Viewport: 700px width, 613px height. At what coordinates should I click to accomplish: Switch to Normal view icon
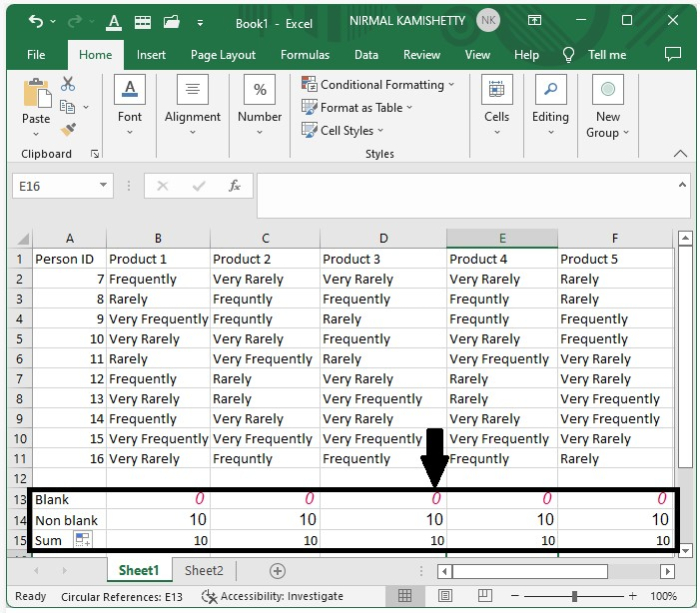[x=405, y=596]
